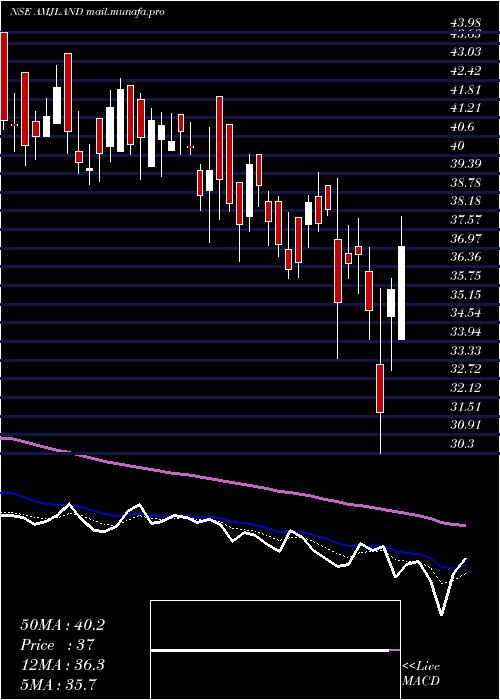Click the 37.57 price axis label

[466, 220]
